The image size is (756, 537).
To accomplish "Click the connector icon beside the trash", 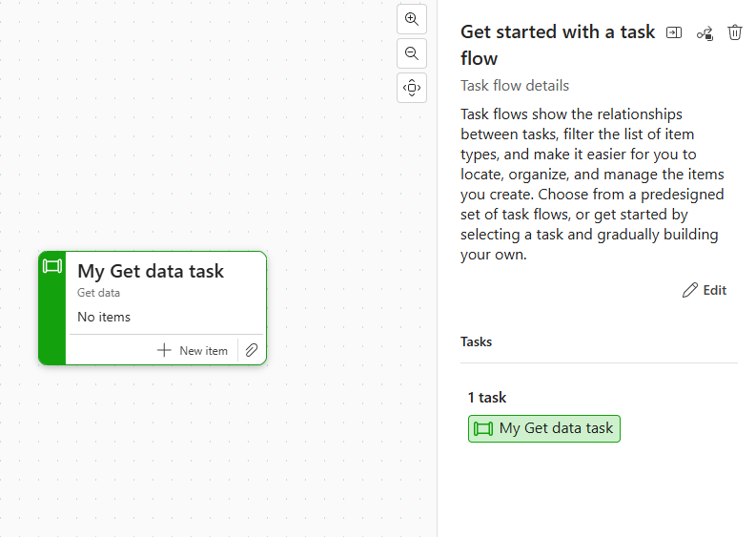I will [705, 33].
